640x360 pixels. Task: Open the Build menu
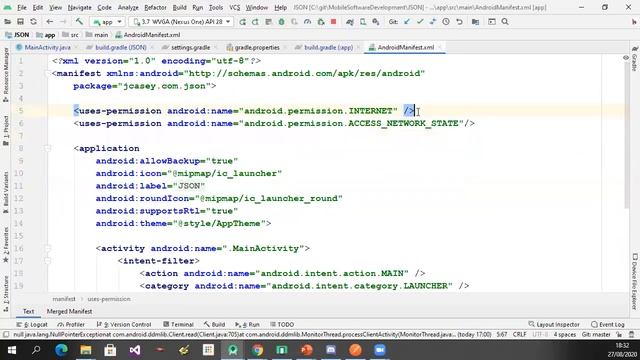point(180,7)
